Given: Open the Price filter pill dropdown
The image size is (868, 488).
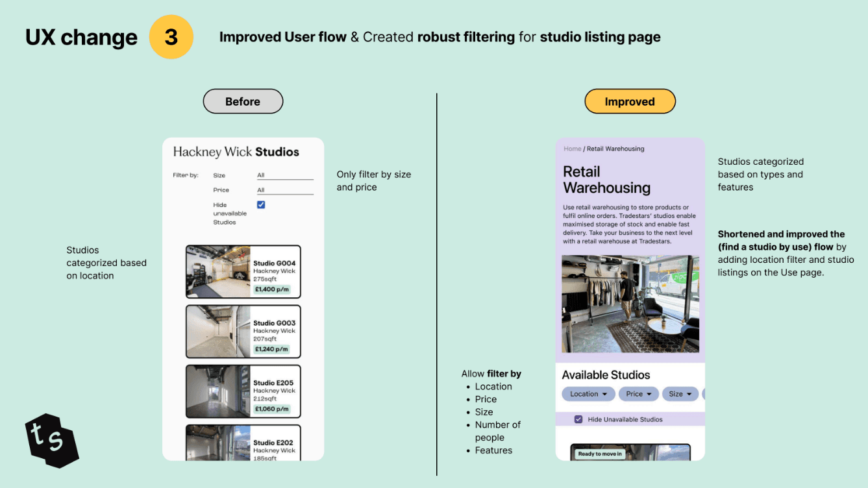Looking at the screenshot, I should pyautogui.click(x=639, y=394).
